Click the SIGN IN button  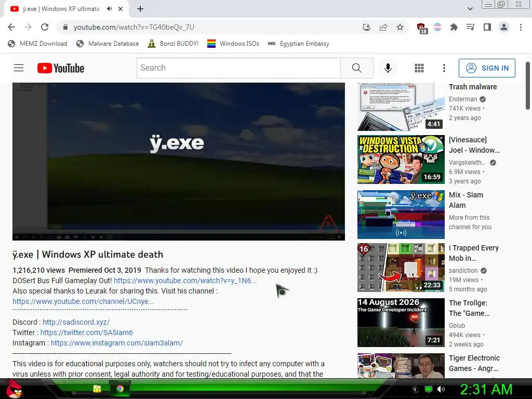click(x=487, y=68)
